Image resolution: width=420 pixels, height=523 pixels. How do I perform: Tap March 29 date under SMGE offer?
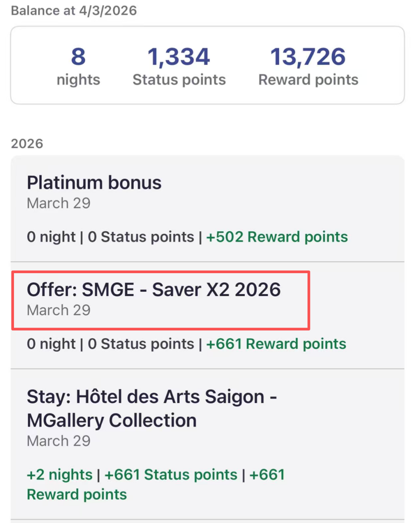tap(59, 310)
